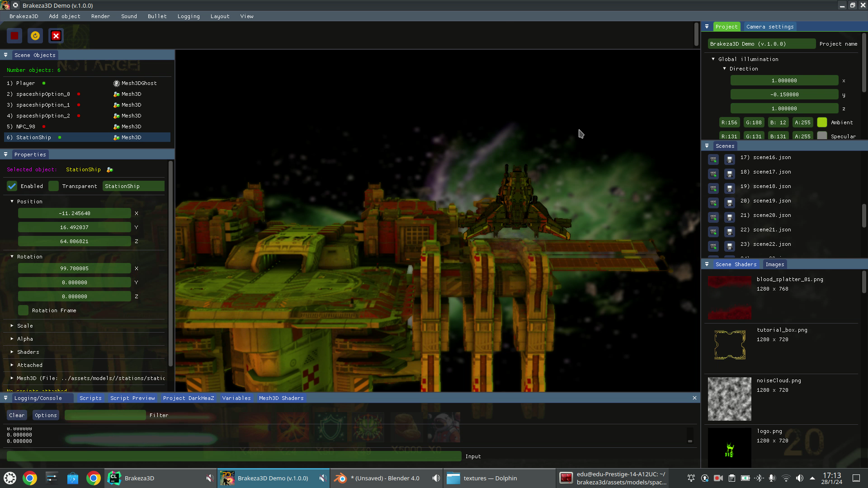Click Mesh3D icon next to selected object name
Viewport: 868px width, 488px height.
[x=110, y=169]
